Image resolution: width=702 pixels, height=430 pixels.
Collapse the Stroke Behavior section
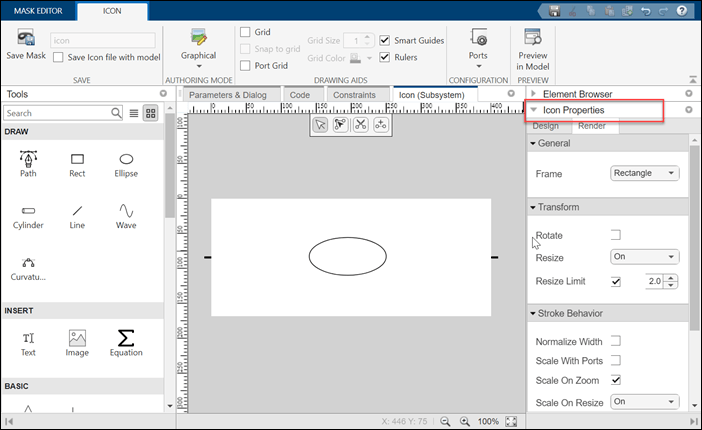click(533, 314)
